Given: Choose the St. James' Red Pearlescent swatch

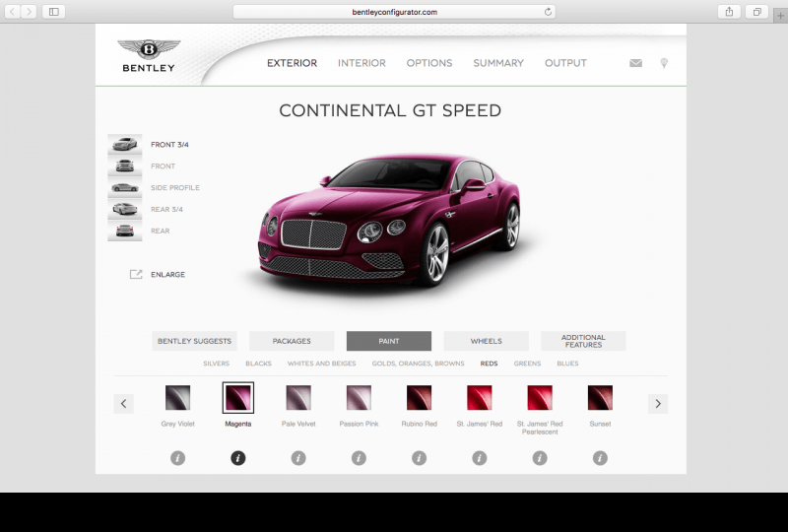Looking at the screenshot, I should 540,398.
